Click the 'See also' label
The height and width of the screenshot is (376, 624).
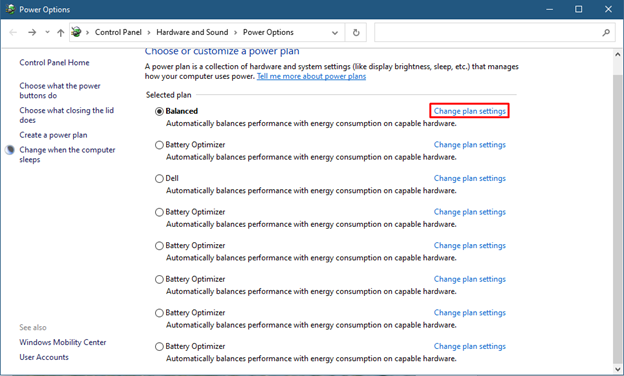[x=33, y=327]
